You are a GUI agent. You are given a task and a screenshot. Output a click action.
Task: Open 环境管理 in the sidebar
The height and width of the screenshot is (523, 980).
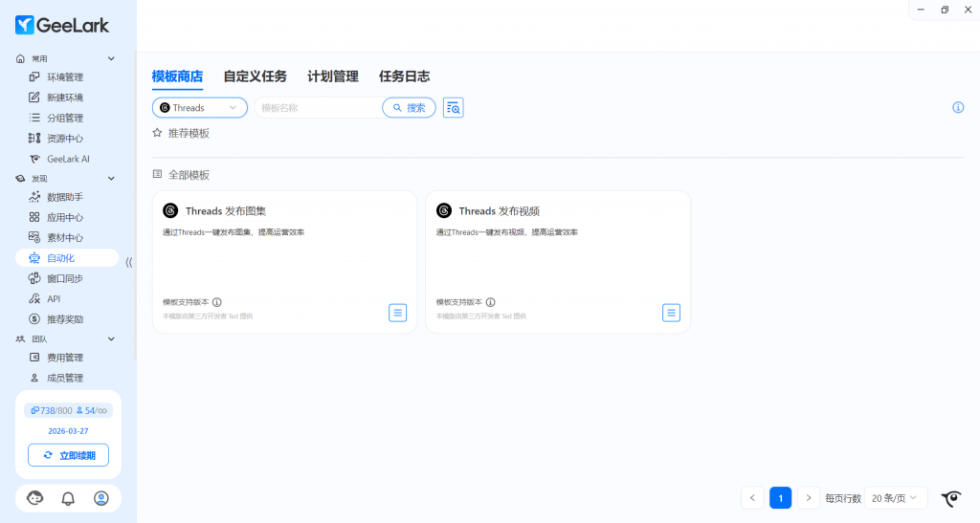(x=65, y=77)
